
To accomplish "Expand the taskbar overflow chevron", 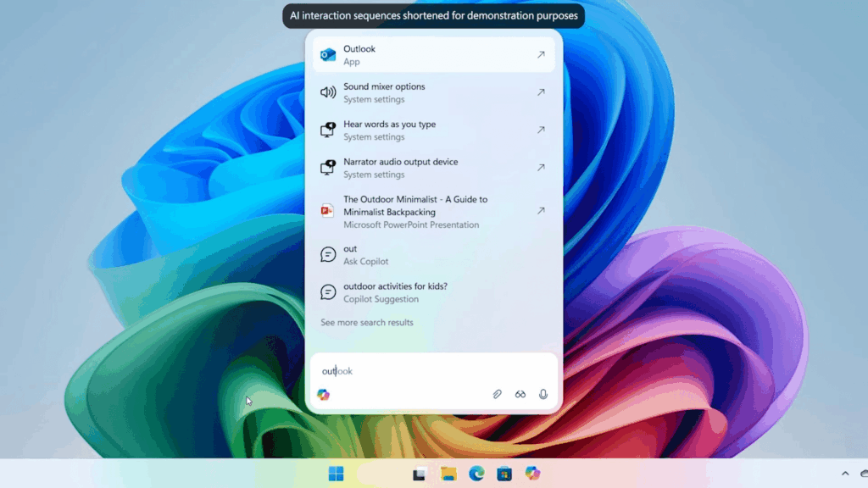I will click(844, 473).
